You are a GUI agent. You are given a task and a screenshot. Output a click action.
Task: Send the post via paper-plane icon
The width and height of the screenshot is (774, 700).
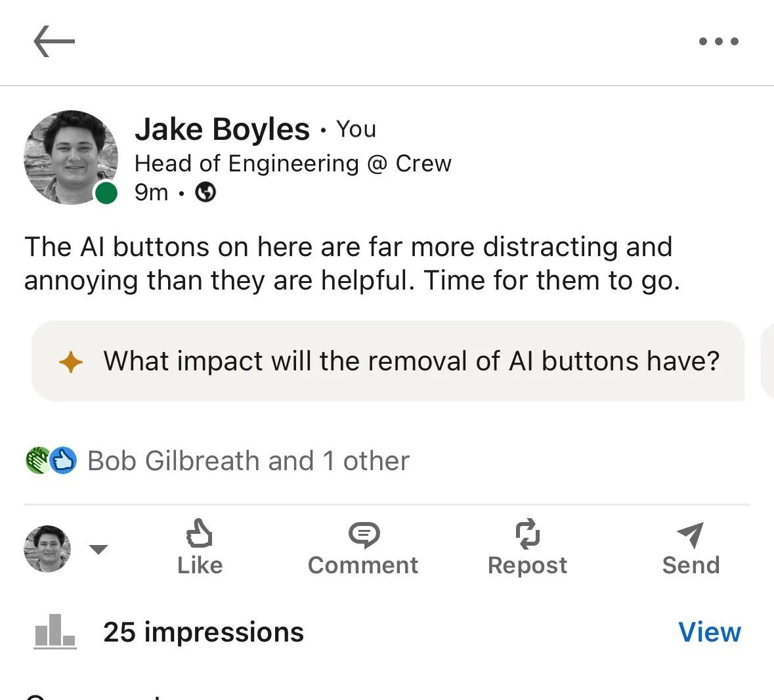[691, 535]
